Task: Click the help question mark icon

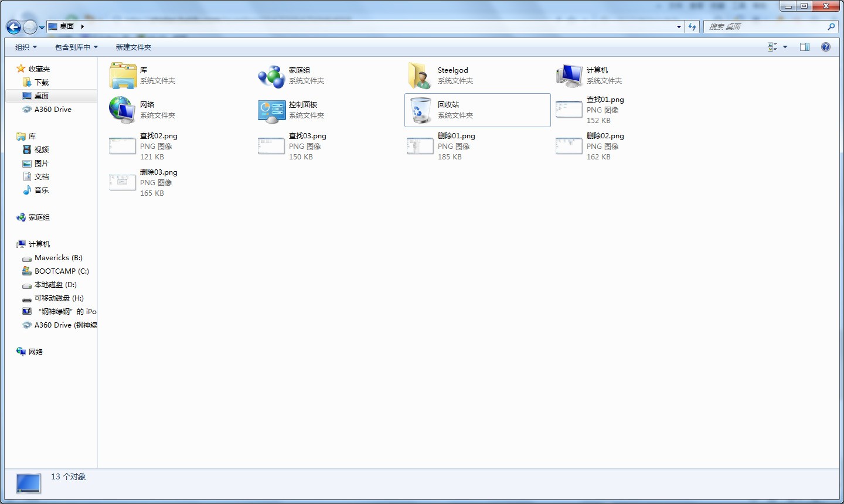Action: [826, 47]
